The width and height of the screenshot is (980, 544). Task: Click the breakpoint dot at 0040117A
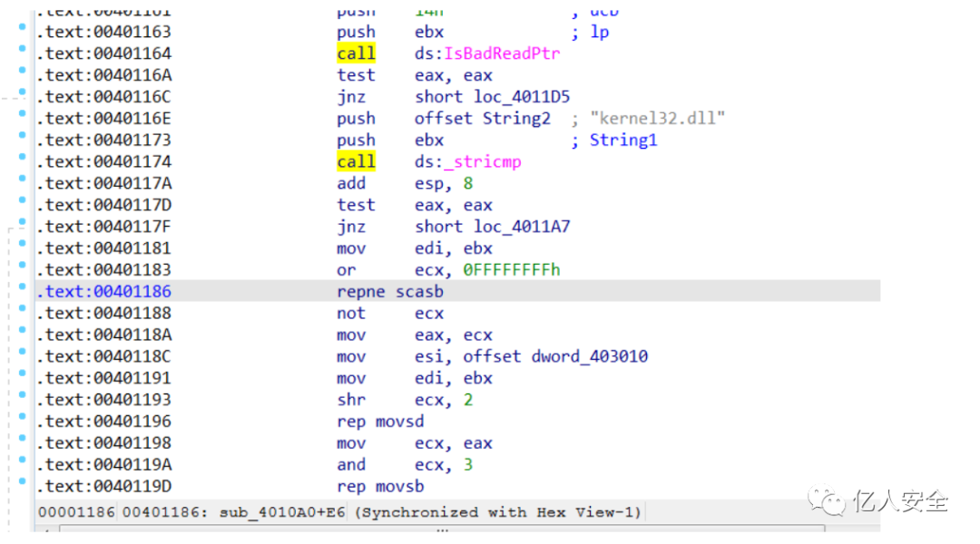pyautogui.click(x=23, y=179)
